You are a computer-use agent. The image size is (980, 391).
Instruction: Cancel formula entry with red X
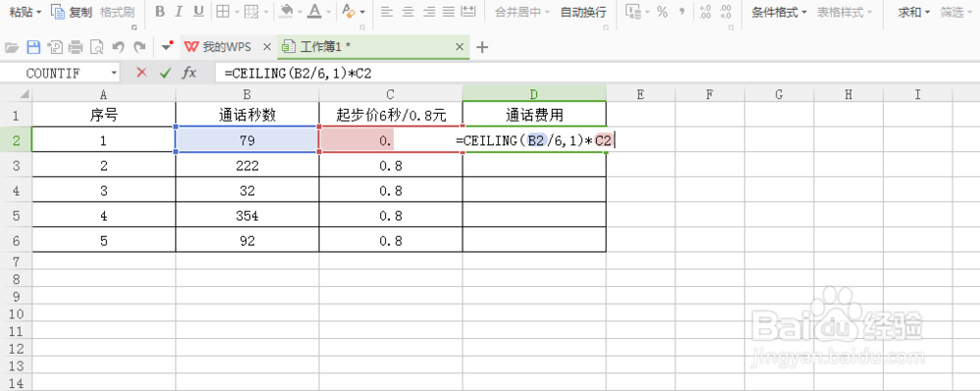(141, 73)
